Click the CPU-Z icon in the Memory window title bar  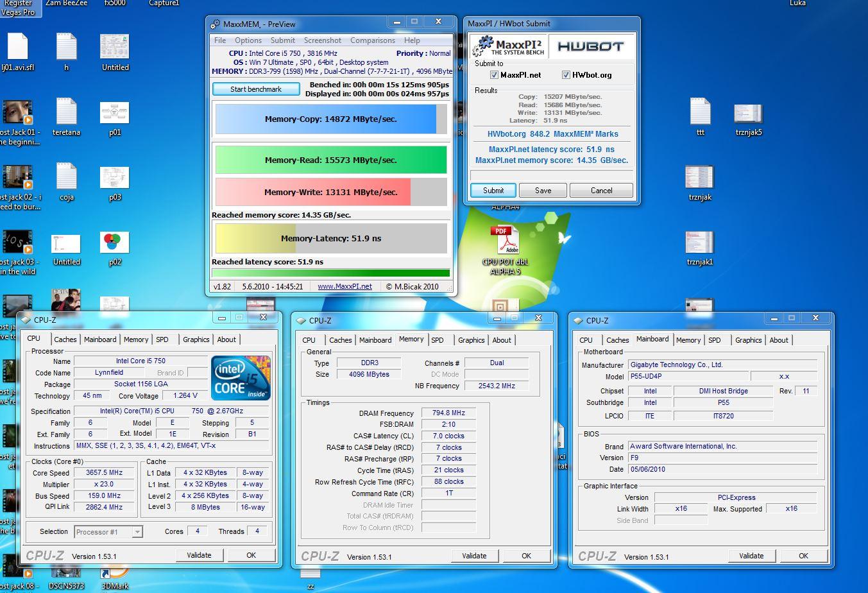(301, 320)
